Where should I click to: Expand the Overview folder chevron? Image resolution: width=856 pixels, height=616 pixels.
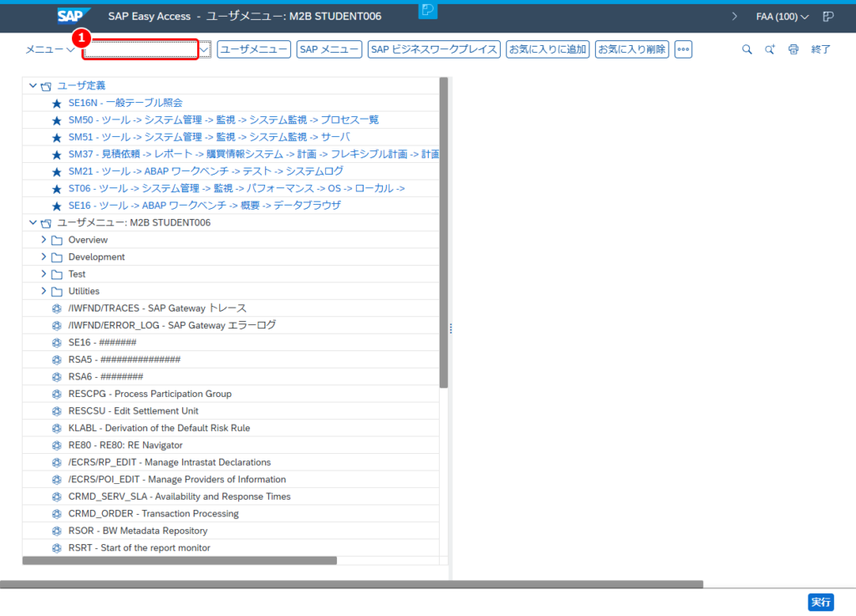click(x=43, y=240)
